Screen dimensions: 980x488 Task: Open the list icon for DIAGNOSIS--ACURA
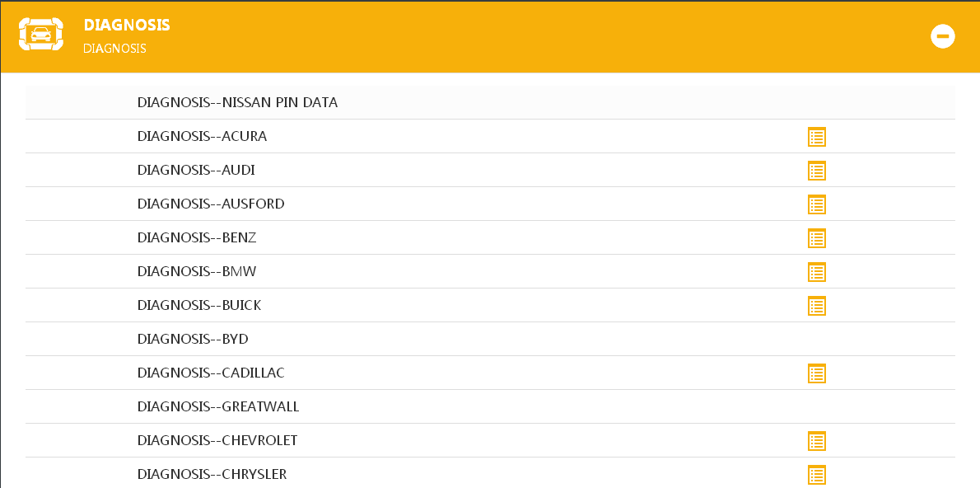816,137
